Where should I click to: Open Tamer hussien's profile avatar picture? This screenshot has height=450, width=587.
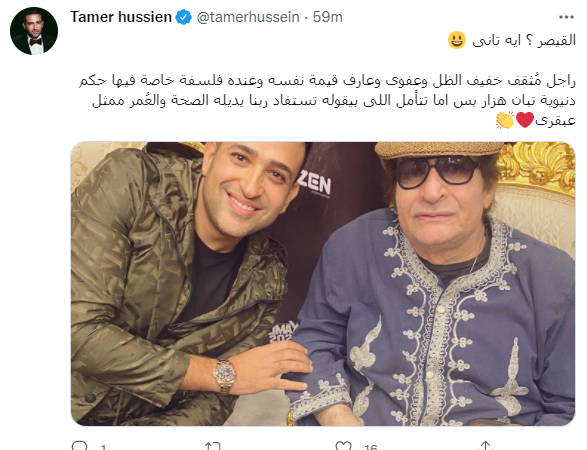pyautogui.click(x=34, y=31)
